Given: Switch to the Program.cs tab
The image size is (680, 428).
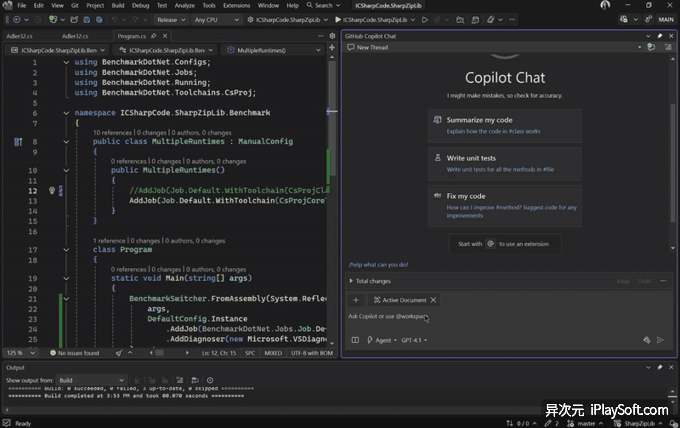Looking at the screenshot, I should click(132, 35).
